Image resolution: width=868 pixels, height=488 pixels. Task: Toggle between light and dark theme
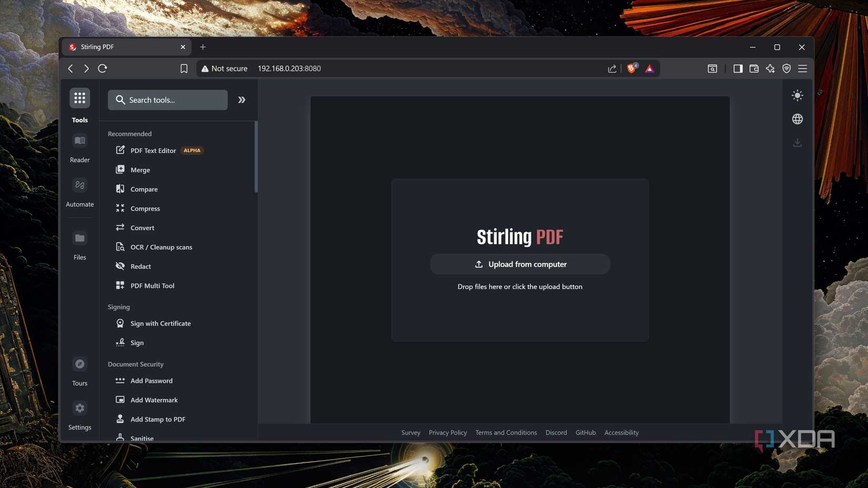point(797,95)
